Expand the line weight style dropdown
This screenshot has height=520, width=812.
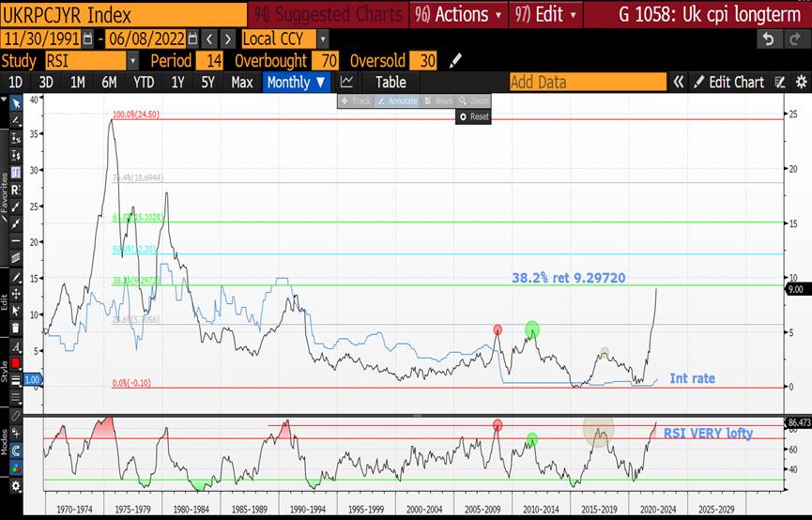point(16,380)
